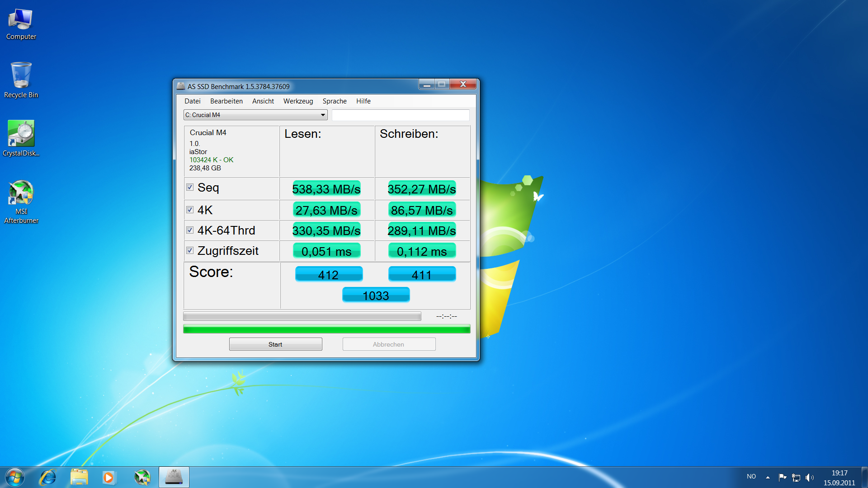The image size is (868, 488).
Task: Open the Sprache menu
Action: (335, 101)
